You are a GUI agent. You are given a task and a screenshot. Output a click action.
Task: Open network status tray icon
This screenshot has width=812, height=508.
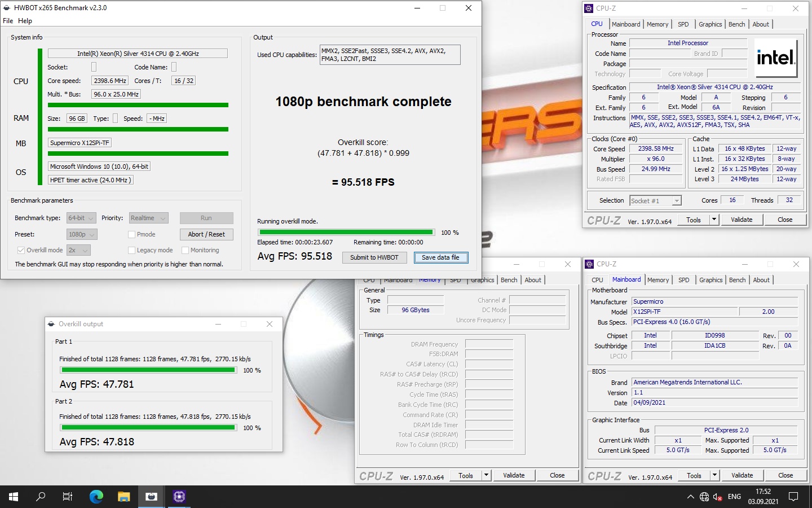704,497
